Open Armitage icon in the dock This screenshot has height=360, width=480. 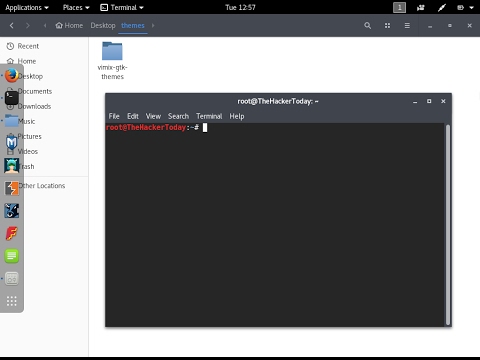coord(12,166)
